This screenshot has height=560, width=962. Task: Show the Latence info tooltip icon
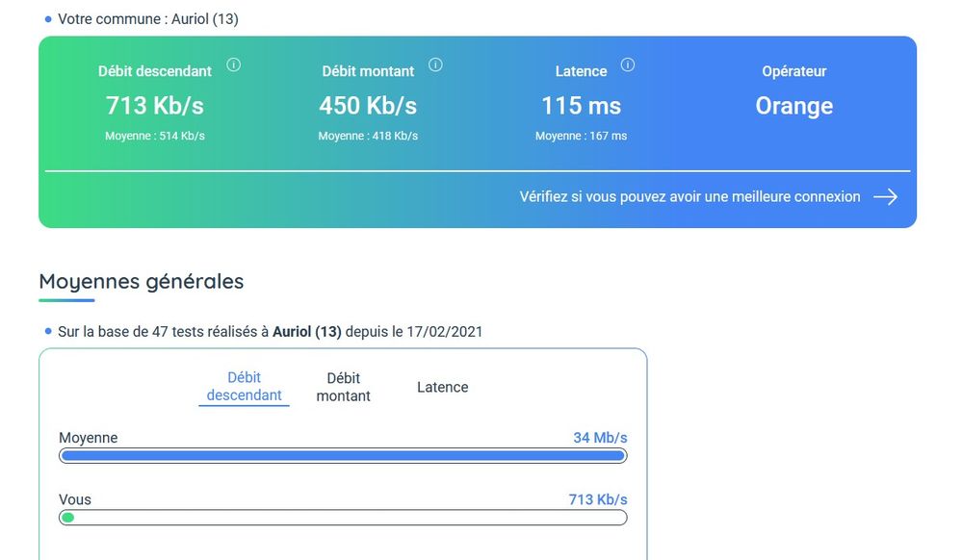tap(628, 65)
